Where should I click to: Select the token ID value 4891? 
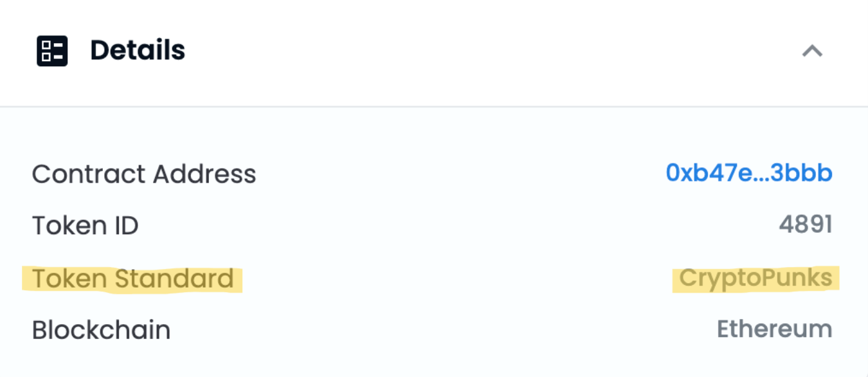[806, 225]
